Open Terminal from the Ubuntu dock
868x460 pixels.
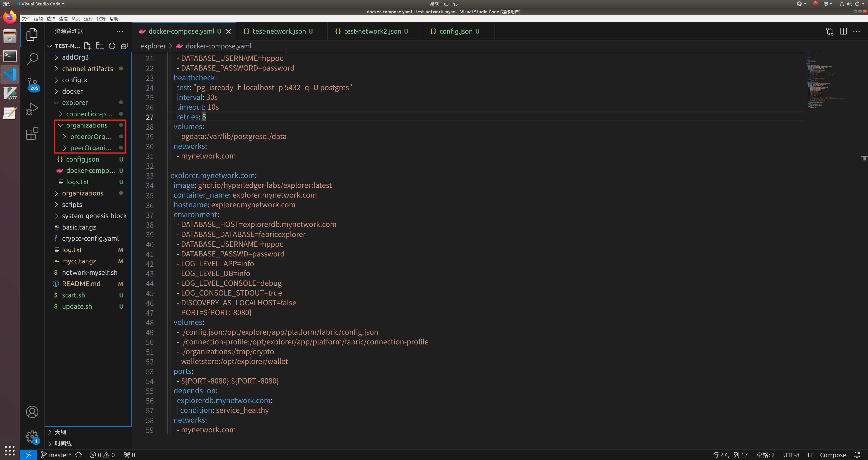(10, 56)
